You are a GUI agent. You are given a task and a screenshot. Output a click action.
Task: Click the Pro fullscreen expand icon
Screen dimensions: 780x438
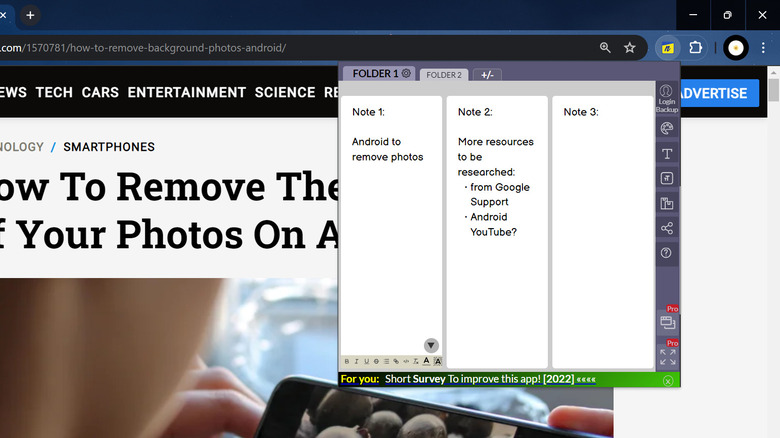pos(667,357)
